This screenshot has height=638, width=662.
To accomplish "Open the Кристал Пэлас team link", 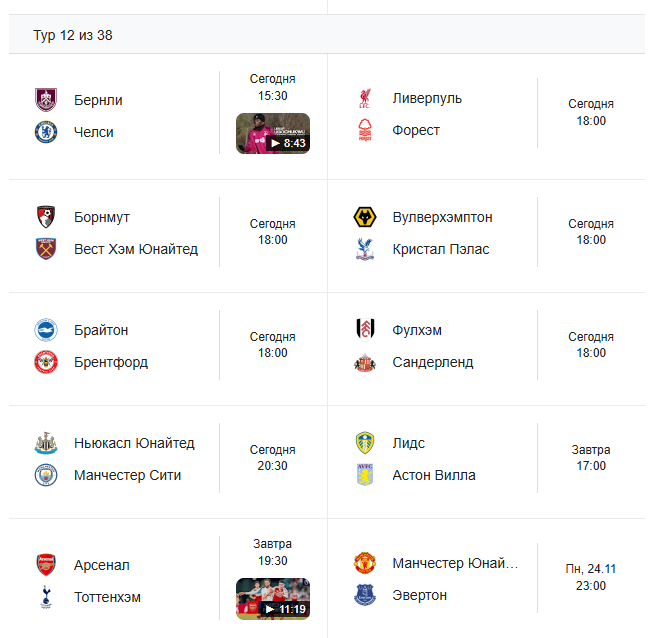I will point(441,249).
